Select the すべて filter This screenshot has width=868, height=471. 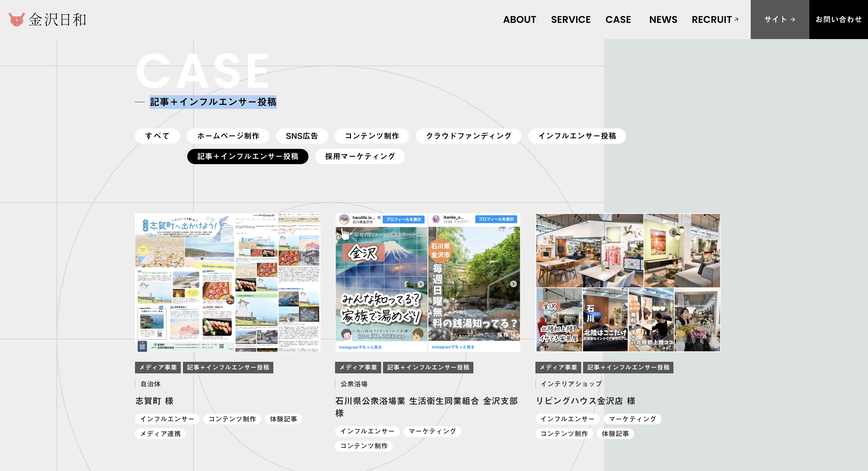point(157,136)
